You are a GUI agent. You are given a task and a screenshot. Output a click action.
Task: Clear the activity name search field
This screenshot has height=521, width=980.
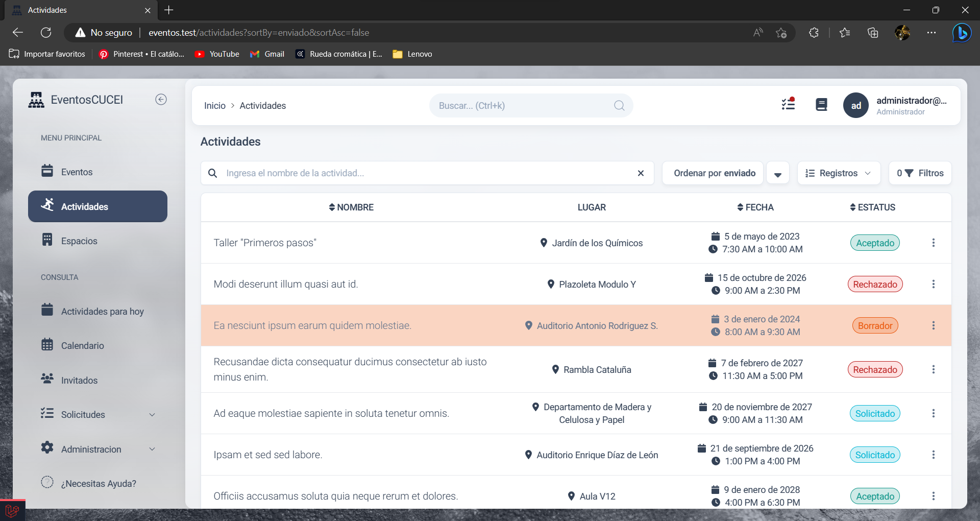point(641,173)
